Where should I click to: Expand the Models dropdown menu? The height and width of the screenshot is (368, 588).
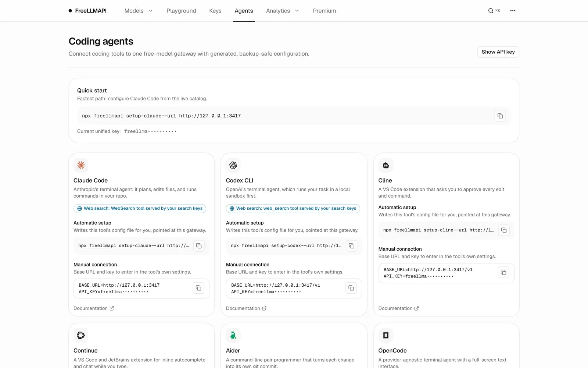click(x=139, y=11)
